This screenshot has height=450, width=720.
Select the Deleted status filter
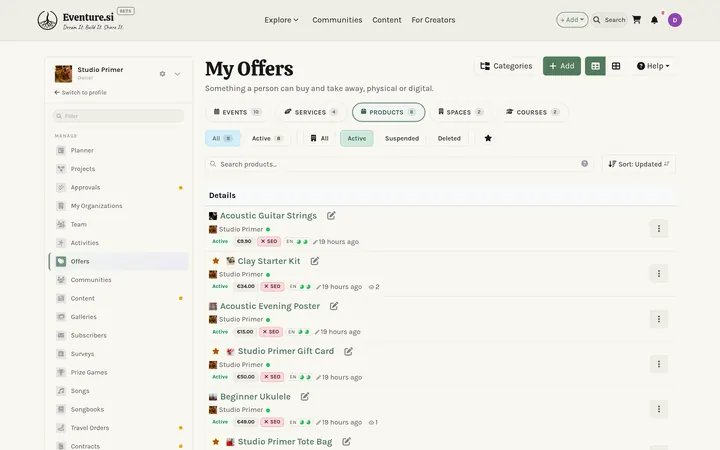click(449, 138)
